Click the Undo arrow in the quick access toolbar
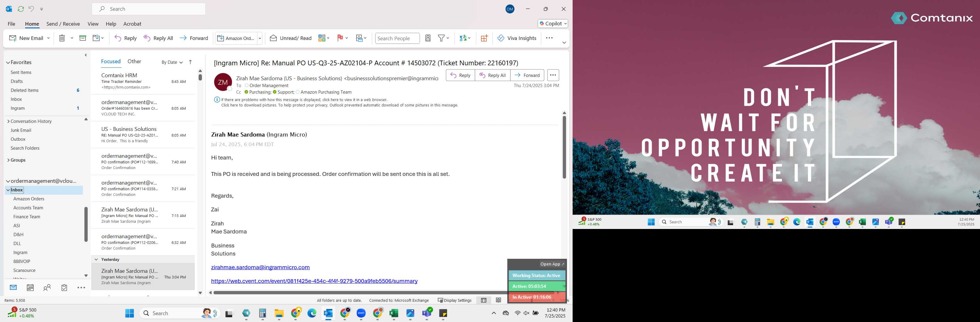Image resolution: width=980 pixels, height=322 pixels. pyautogui.click(x=31, y=9)
